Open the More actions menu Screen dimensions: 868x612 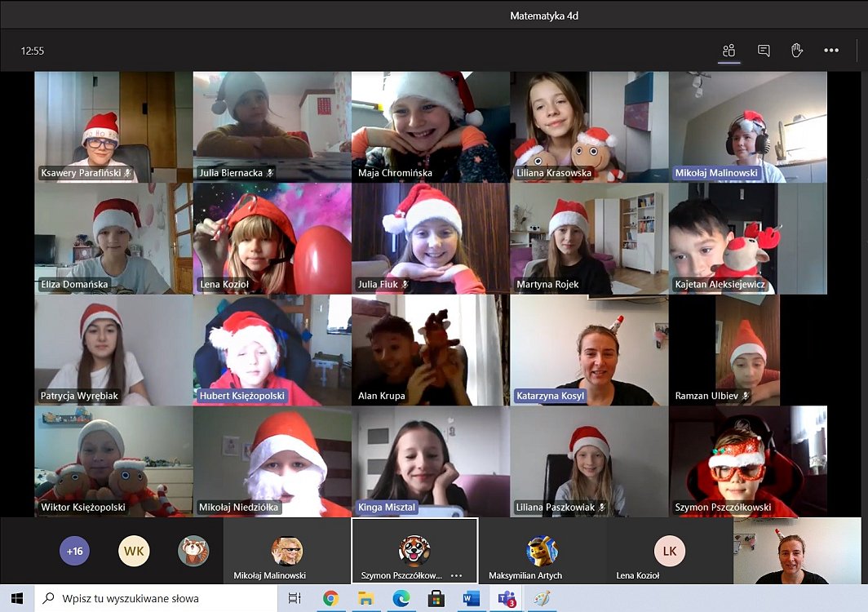pos(831,51)
